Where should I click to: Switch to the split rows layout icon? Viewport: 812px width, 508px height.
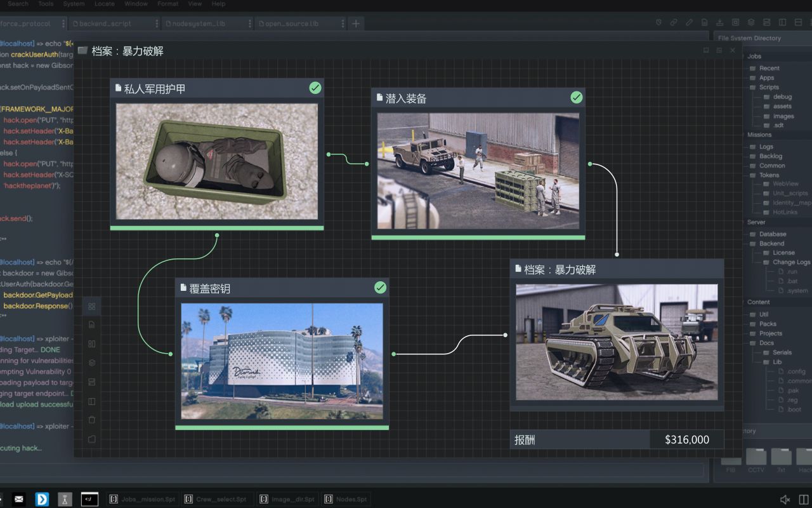[798, 23]
